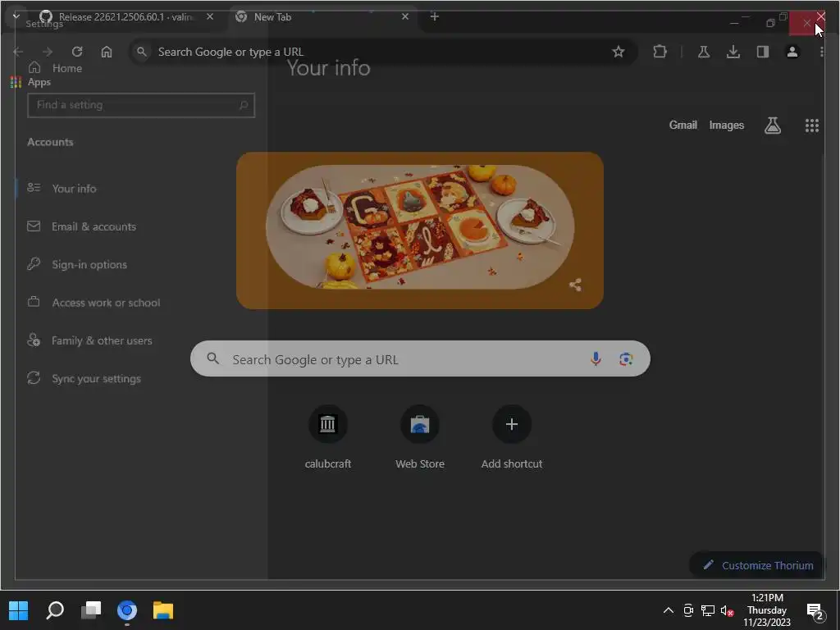Open the tab search dropdown arrow
The width and height of the screenshot is (840, 630).
click(x=16, y=16)
